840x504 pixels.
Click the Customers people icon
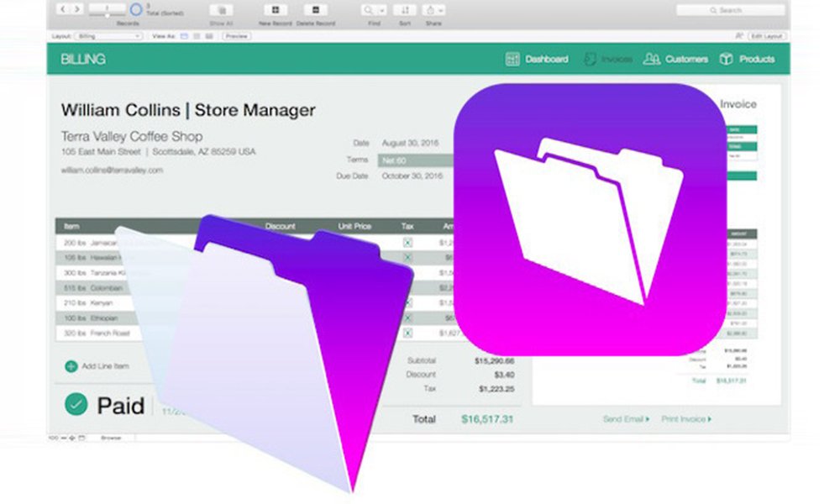pyautogui.click(x=651, y=59)
